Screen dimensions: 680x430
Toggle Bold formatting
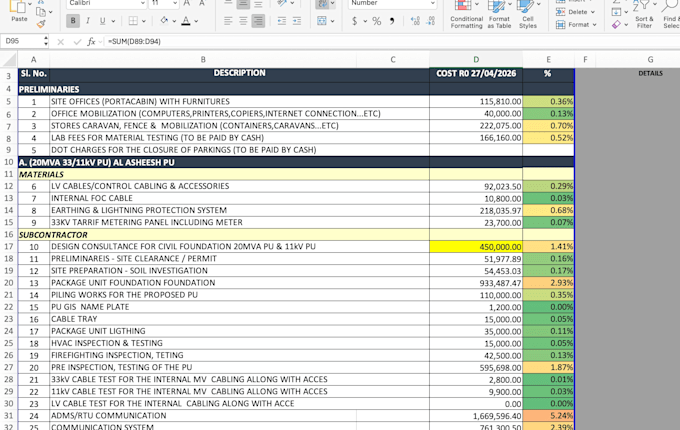[73, 21]
